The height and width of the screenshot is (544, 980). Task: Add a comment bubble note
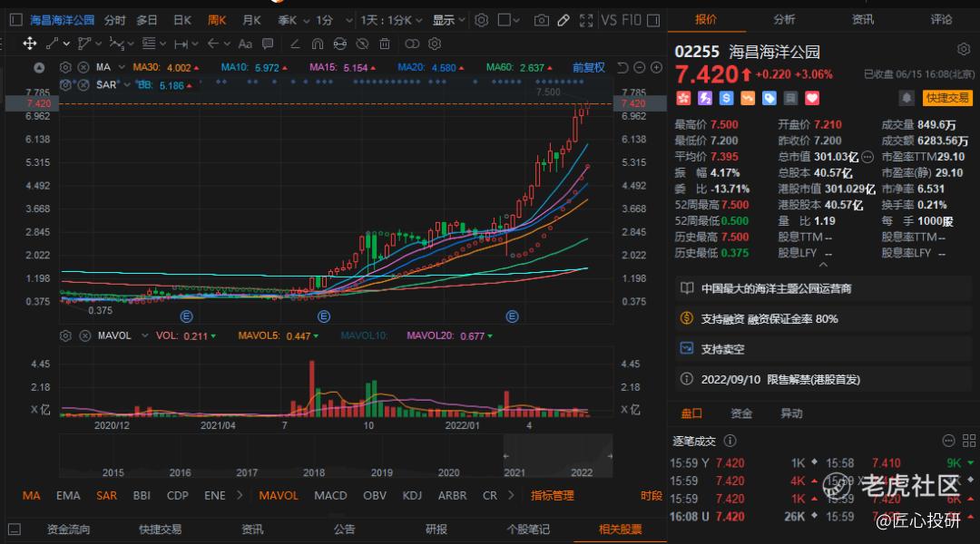(268, 44)
